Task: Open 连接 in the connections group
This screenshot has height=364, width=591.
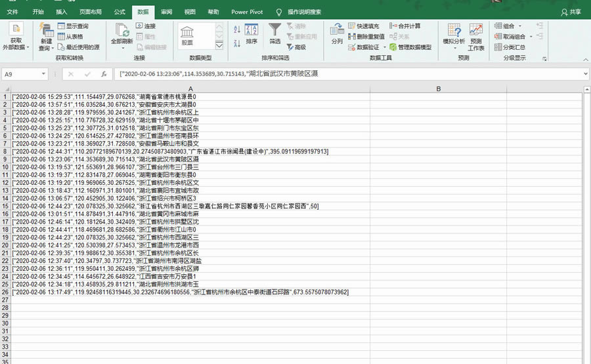Action: point(146,26)
